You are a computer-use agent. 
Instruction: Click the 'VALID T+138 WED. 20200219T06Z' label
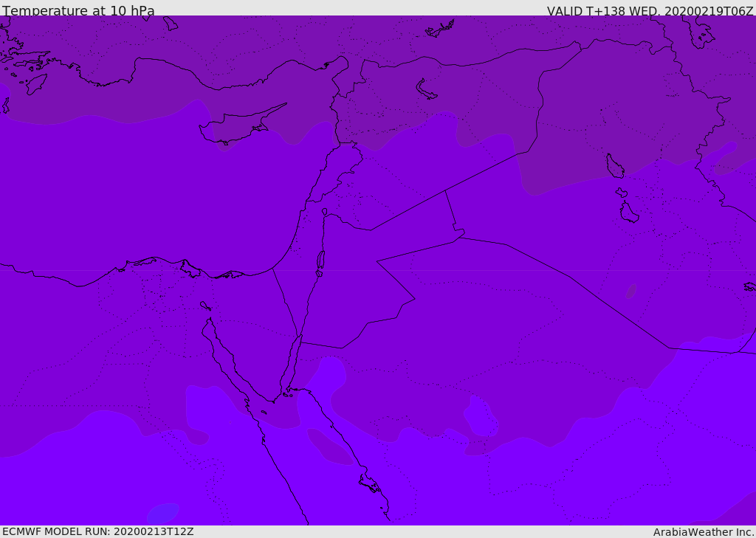pyautogui.click(x=650, y=10)
